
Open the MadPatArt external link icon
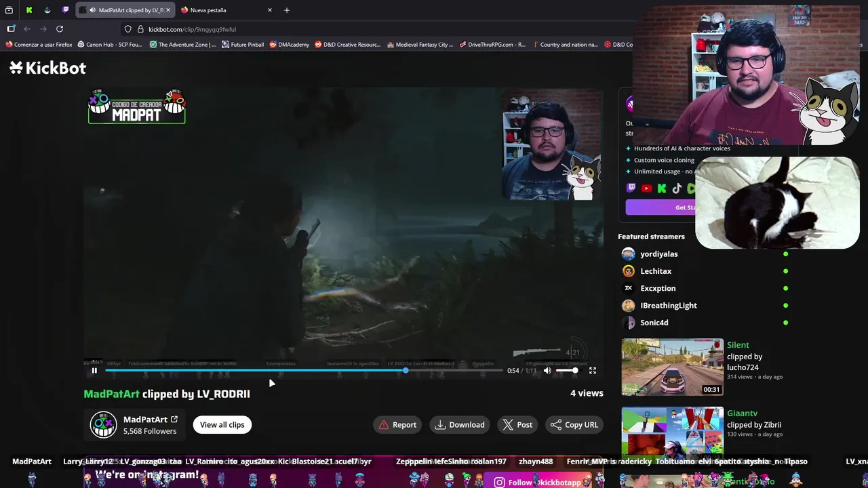point(174,420)
